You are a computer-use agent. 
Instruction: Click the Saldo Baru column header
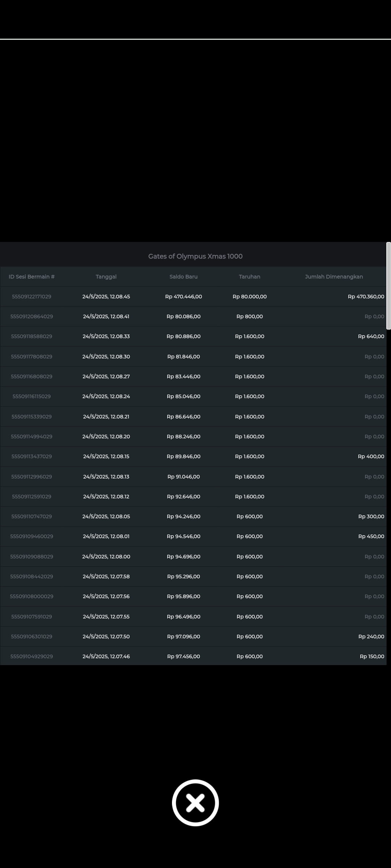[x=184, y=277]
